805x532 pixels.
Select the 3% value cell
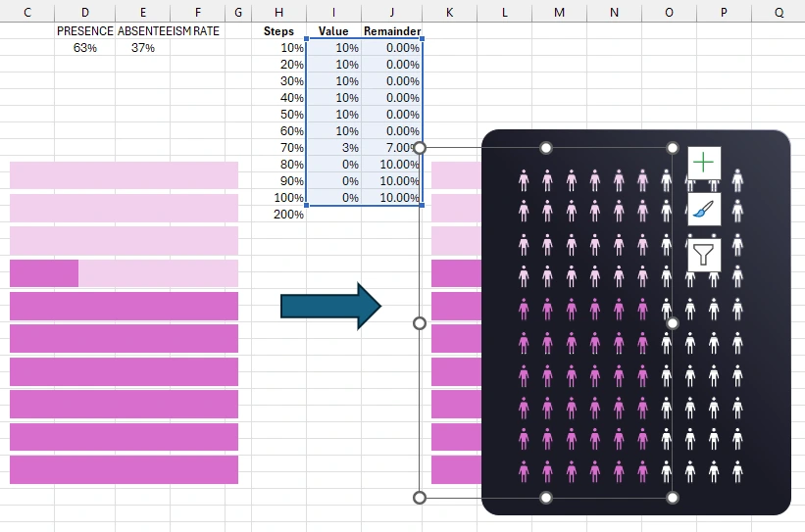click(333, 148)
